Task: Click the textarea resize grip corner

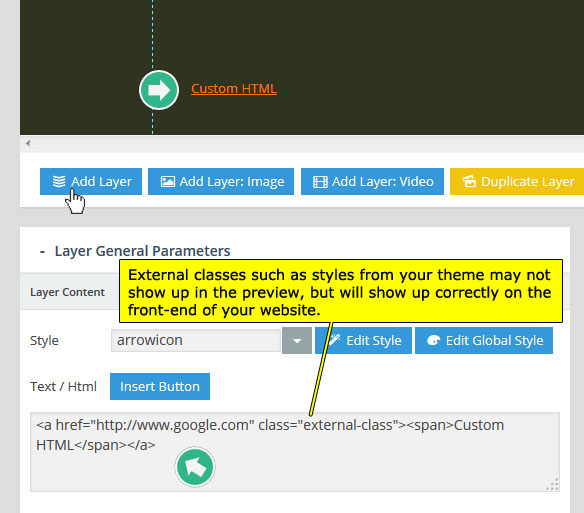Action: (x=553, y=484)
